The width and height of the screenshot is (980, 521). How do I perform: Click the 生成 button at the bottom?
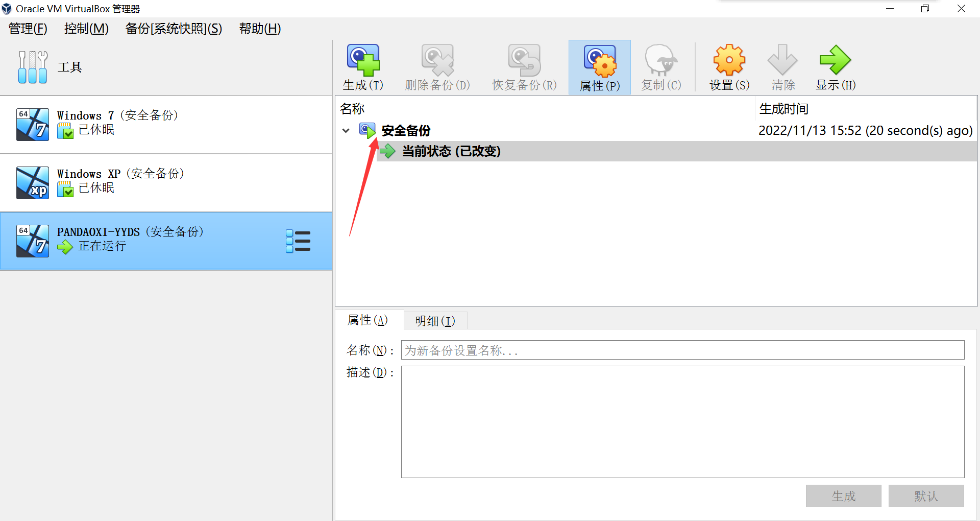point(844,496)
